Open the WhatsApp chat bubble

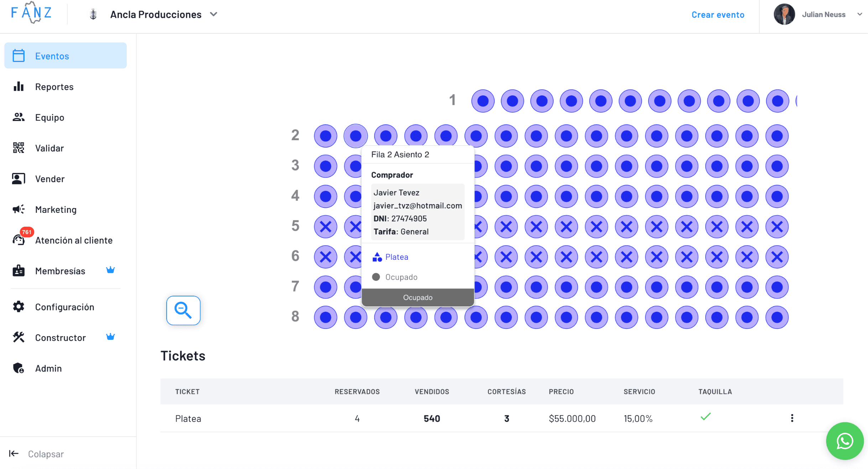click(x=845, y=441)
